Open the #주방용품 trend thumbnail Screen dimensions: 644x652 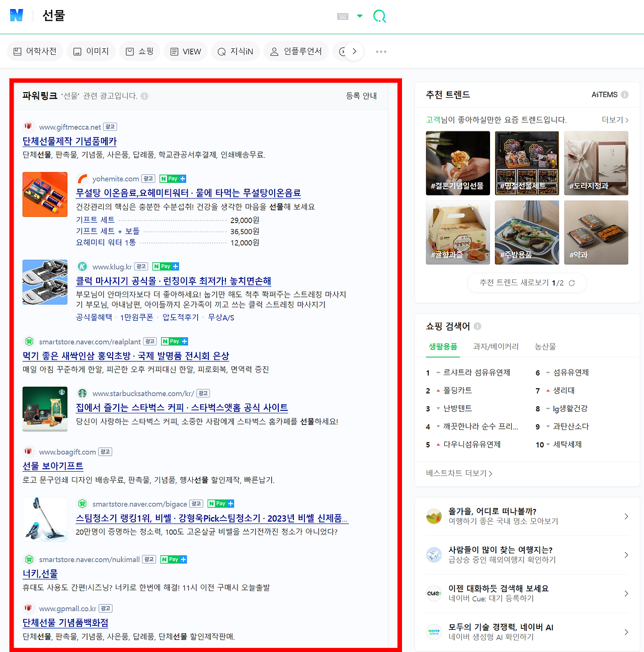click(527, 233)
